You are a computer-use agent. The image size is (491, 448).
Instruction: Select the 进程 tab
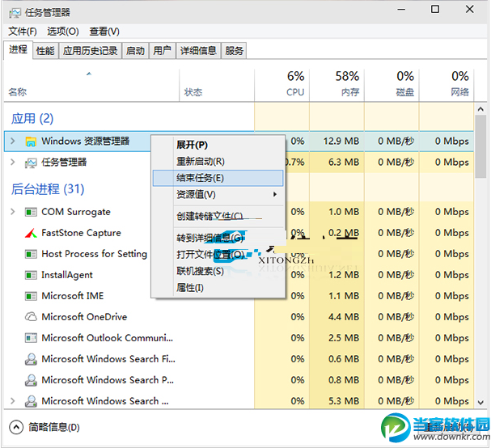tap(18, 50)
